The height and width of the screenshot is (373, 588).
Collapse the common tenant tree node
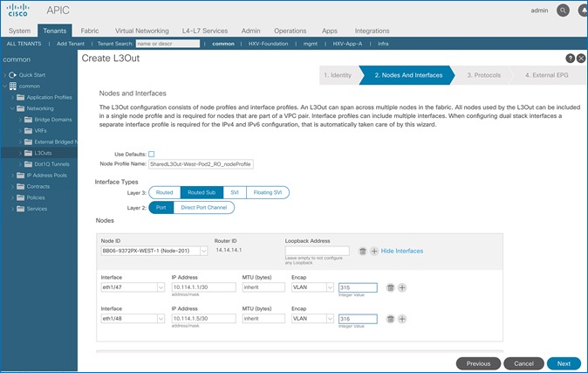click(x=5, y=86)
